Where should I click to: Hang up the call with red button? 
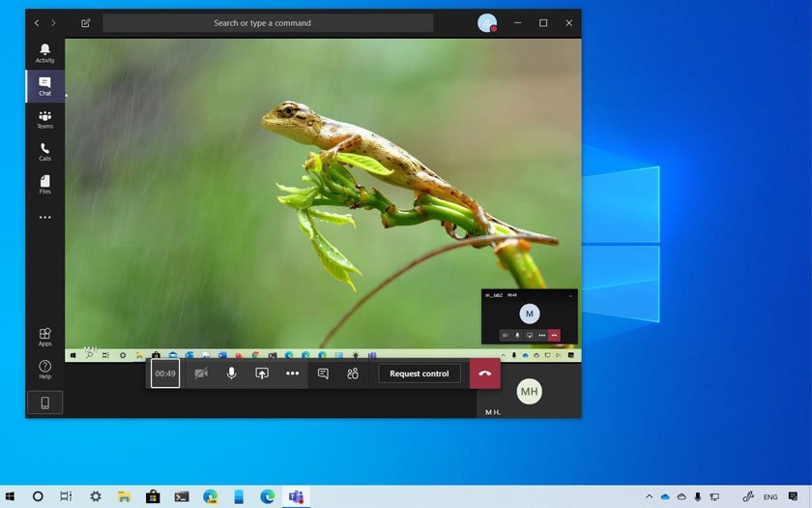tap(485, 374)
